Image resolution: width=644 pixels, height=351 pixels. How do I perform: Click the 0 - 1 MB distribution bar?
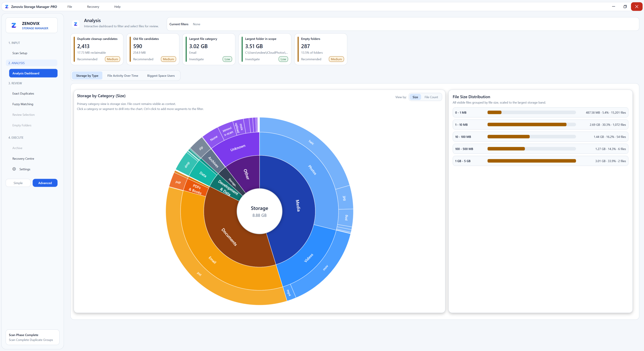tap(532, 113)
